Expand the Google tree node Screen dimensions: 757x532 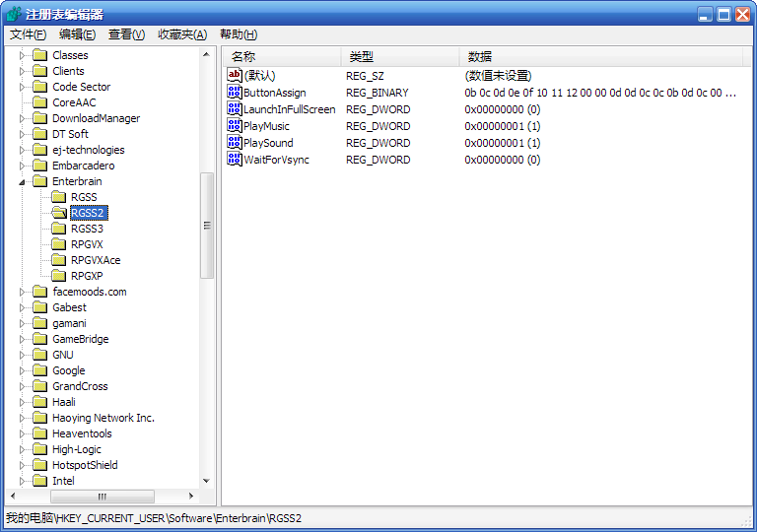22,370
